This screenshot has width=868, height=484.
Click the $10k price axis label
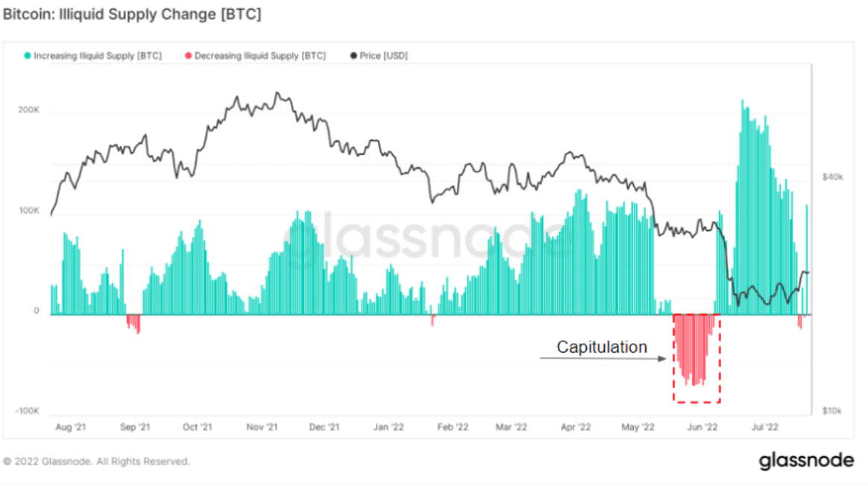click(831, 412)
